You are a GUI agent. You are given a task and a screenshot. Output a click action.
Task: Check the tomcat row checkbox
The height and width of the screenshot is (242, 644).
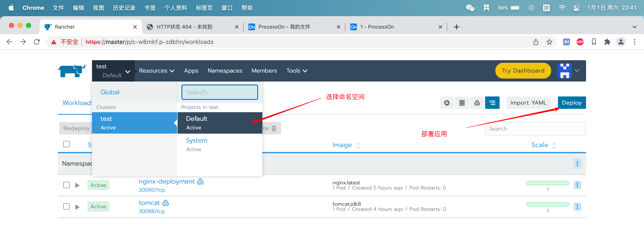pos(66,206)
